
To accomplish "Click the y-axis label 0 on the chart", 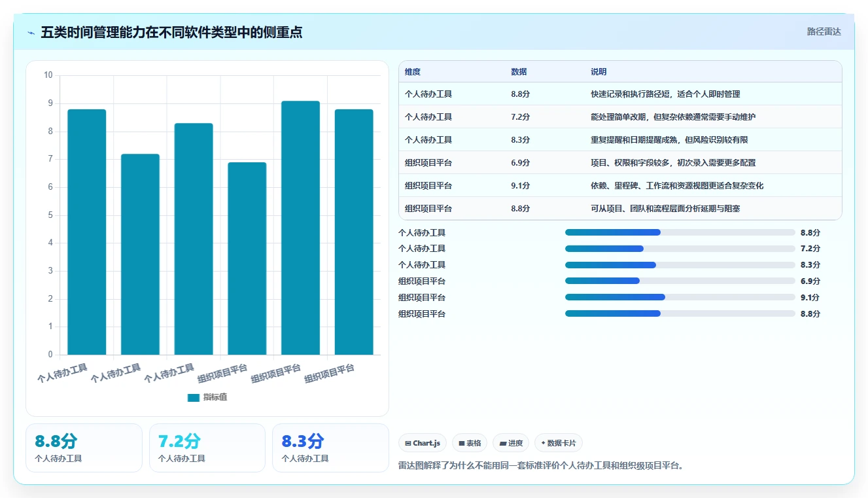I will click(50, 355).
